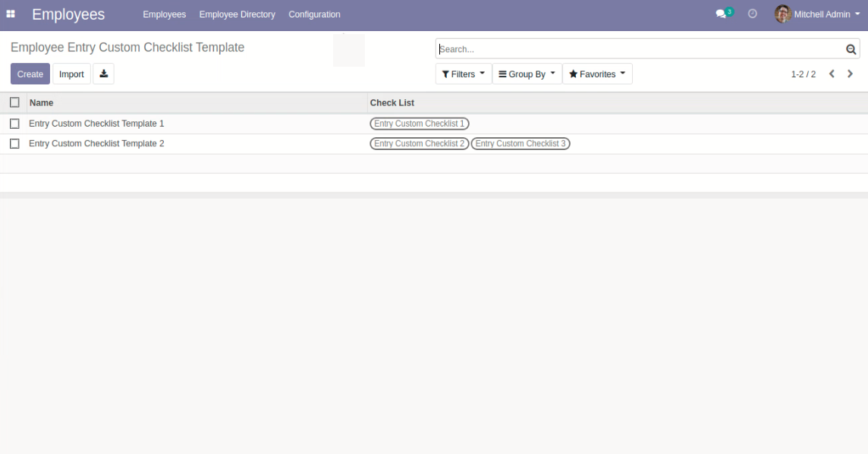Image resolution: width=868 pixels, height=454 pixels.
Task: Click the Entry Custom Checklist 1 tag
Action: tap(419, 124)
